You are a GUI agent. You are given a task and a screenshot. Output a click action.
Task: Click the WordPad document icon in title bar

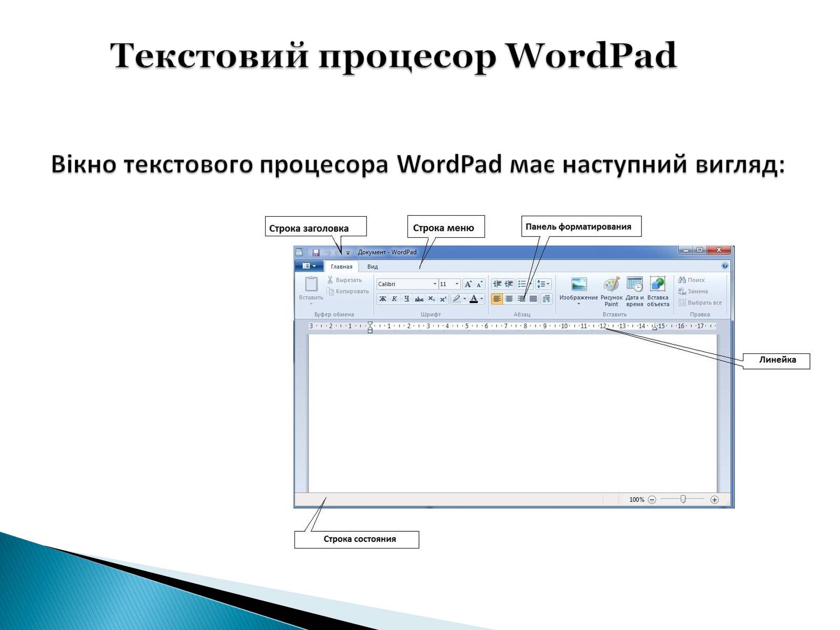click(299, 253)
